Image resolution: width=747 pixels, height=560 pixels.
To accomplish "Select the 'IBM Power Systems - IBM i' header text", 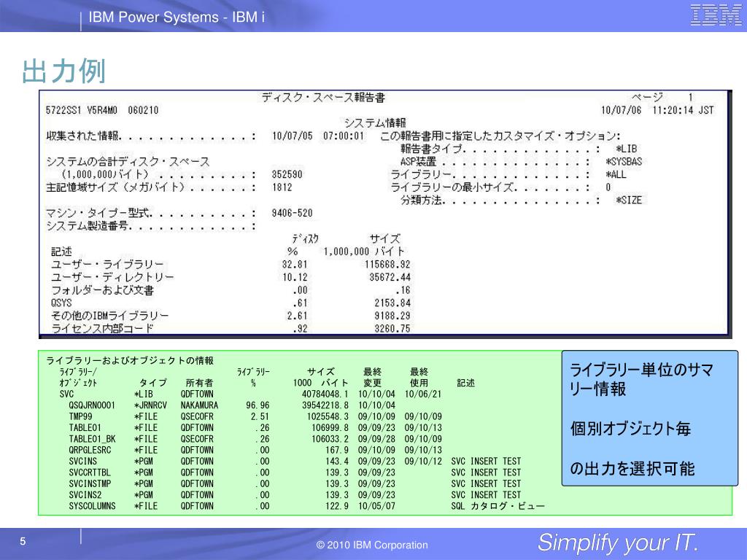I will pyautogui.click(x=177, y=17).
